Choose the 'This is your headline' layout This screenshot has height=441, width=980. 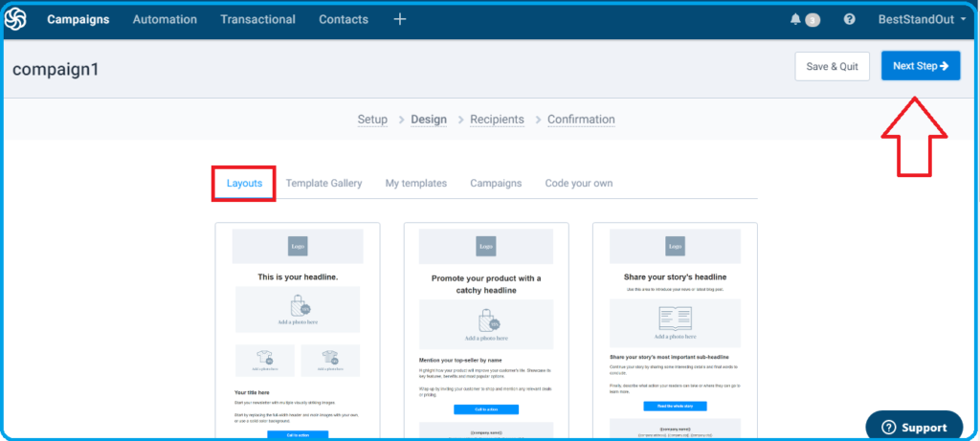[298, 331]
